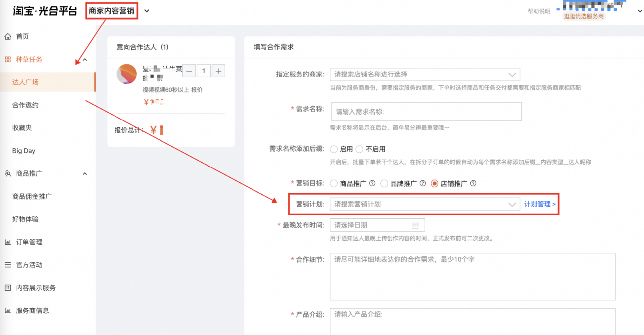
Task: Click the 官方活动 list icon
Action: 8,265
